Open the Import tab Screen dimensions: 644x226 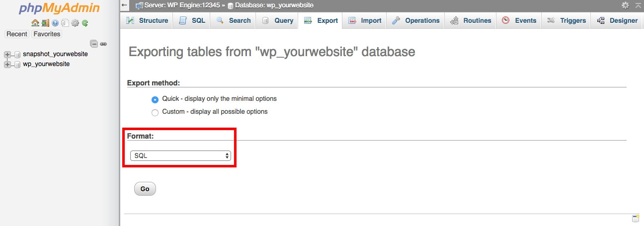pyautogui.click(x=365, y=20)
